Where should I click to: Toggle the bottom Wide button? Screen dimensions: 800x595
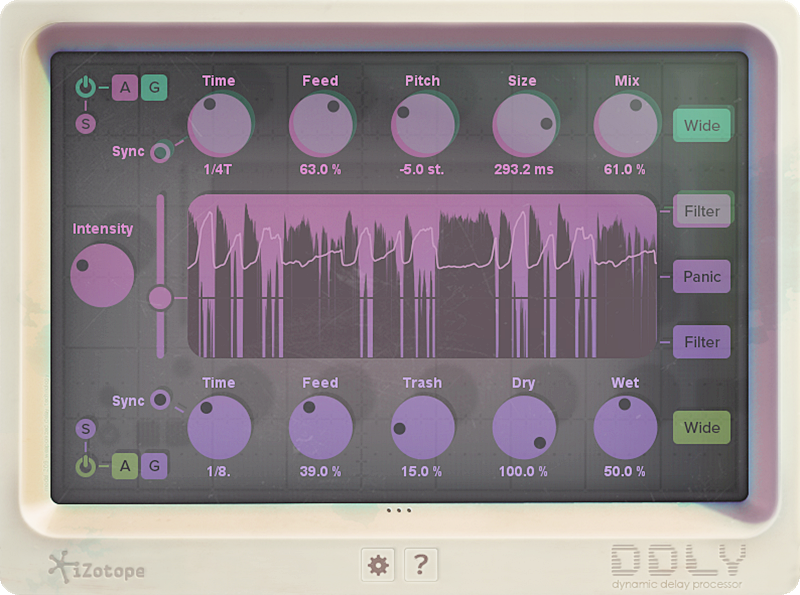[x=702, y=427]
